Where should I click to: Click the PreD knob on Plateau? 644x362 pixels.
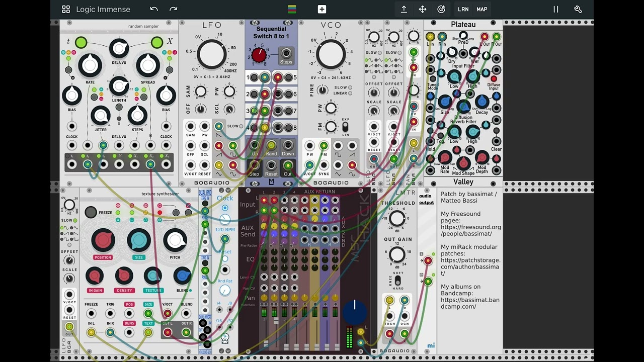(x=463, y=36)
